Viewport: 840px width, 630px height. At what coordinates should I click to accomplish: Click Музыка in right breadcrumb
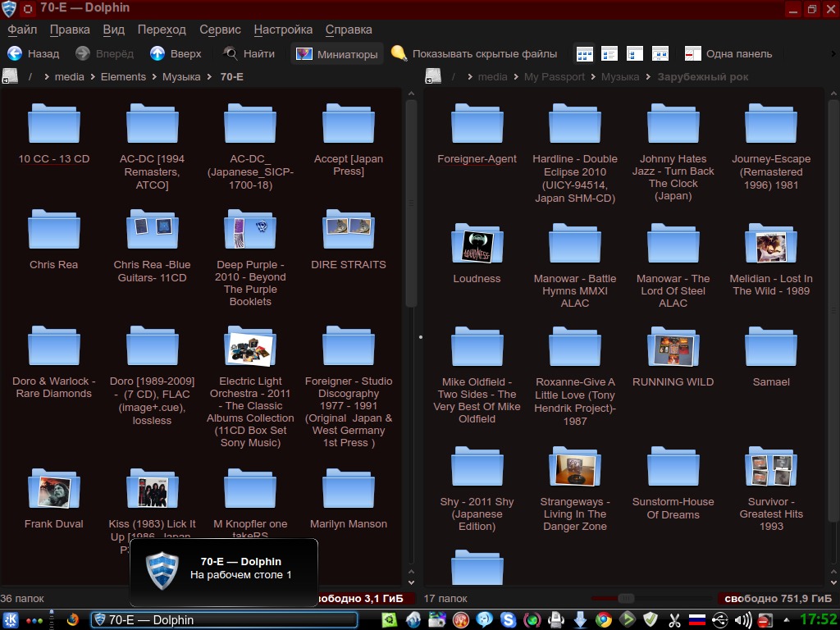pos(620,76)
